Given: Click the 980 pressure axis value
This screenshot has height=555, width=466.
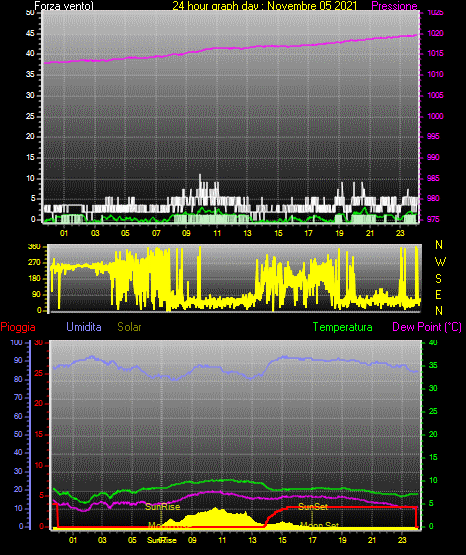Looking at the screenshot, I should click(433, 198).
